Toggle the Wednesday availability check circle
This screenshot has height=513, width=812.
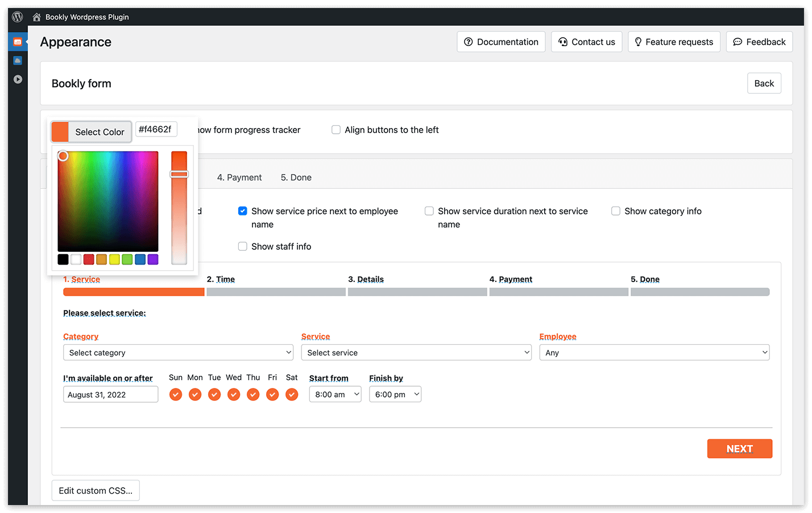tap(234, 394)
